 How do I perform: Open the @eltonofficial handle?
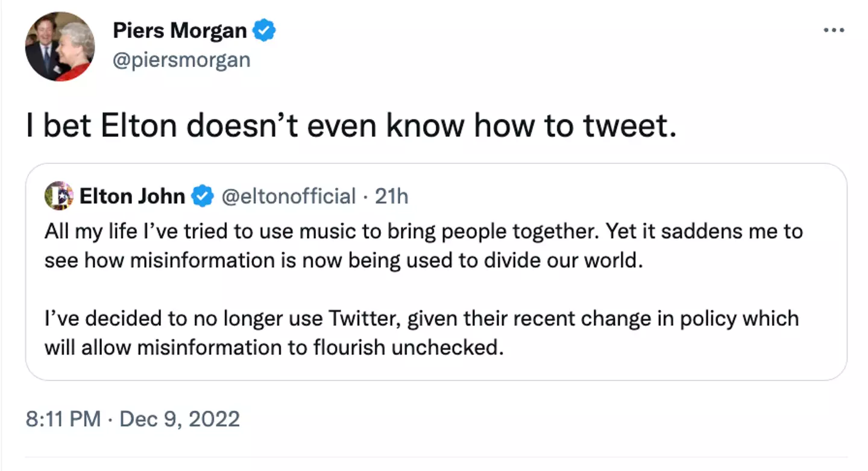289,196
